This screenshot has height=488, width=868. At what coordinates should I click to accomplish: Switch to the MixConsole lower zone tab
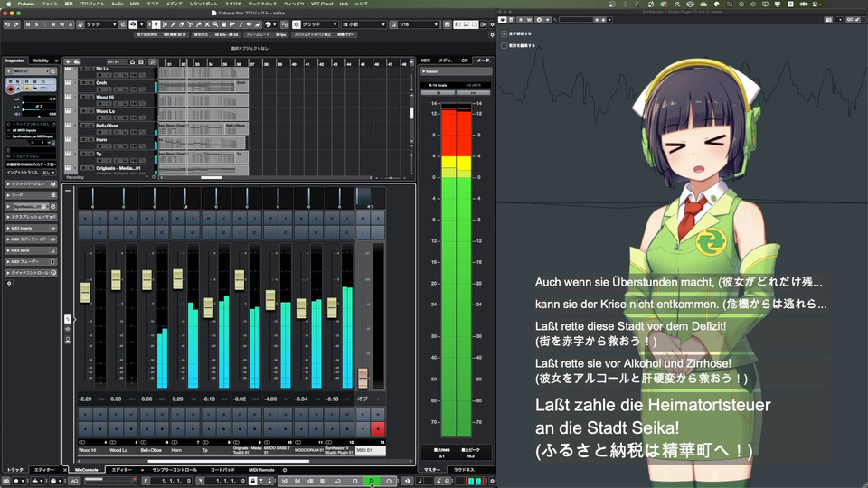coord(87,470)
